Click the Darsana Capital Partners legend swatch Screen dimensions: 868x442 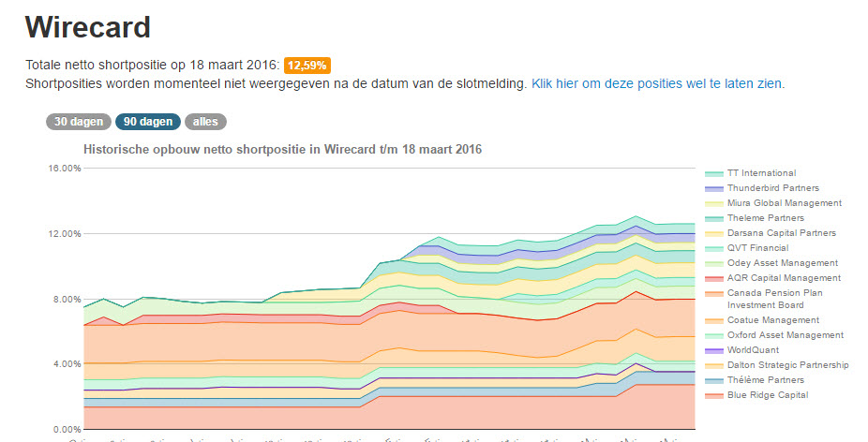pyautogui.click(x=712, y=233)
